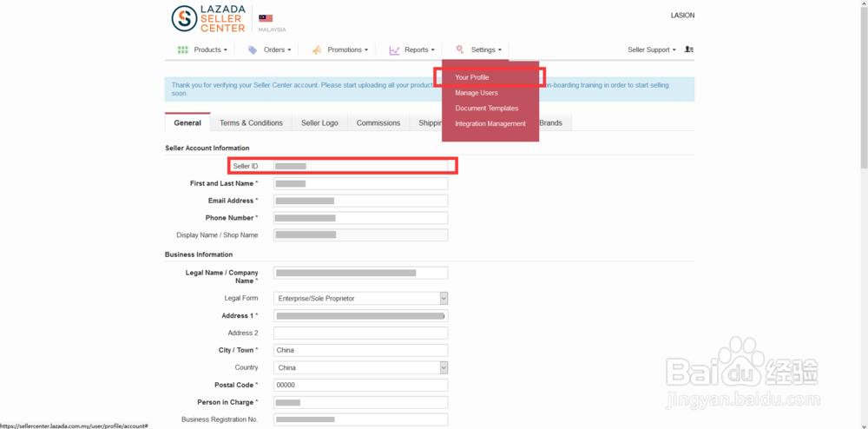The height and width of the screenshot is (429, 868).
Task: Click the green Products grid icon
Action: [182, 49]
